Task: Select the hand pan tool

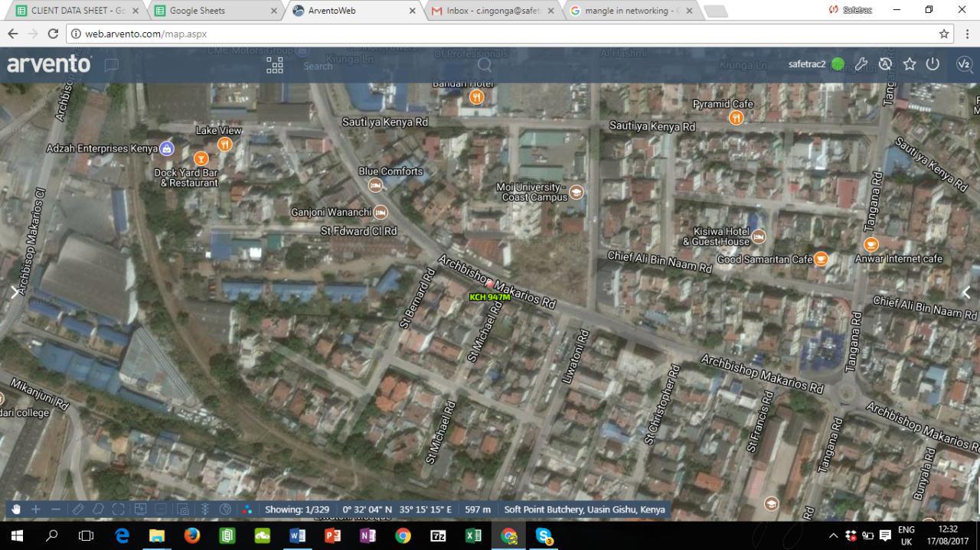Action: coord(15,509)
